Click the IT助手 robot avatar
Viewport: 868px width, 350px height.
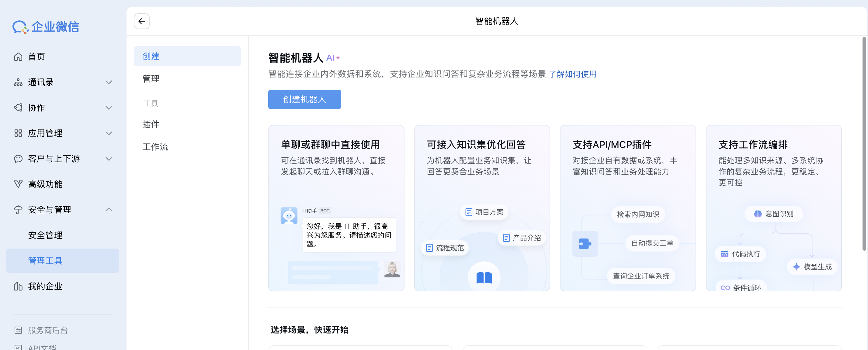(x=289, y=216)
